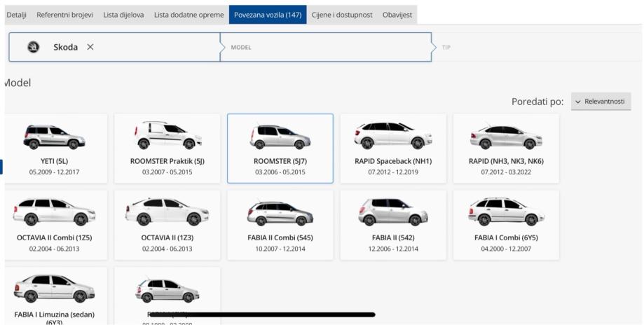Pick FABIA II Combi (545) car image
The image size is (644, 325).
click(x=280, y=214)
